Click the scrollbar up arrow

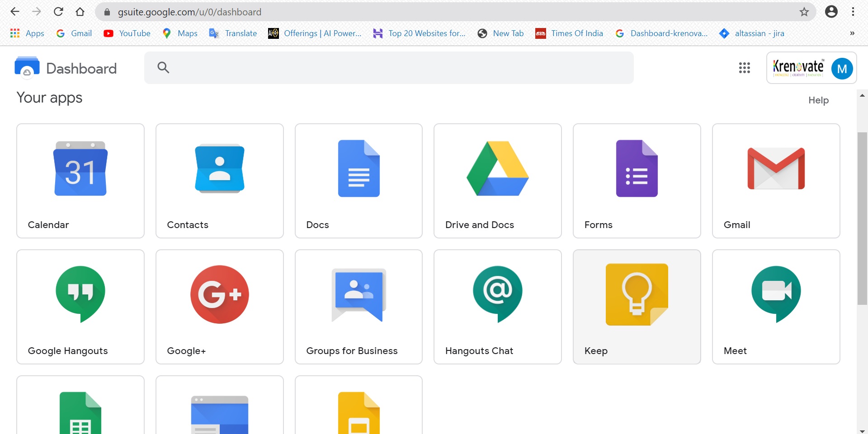pos(862,95)
